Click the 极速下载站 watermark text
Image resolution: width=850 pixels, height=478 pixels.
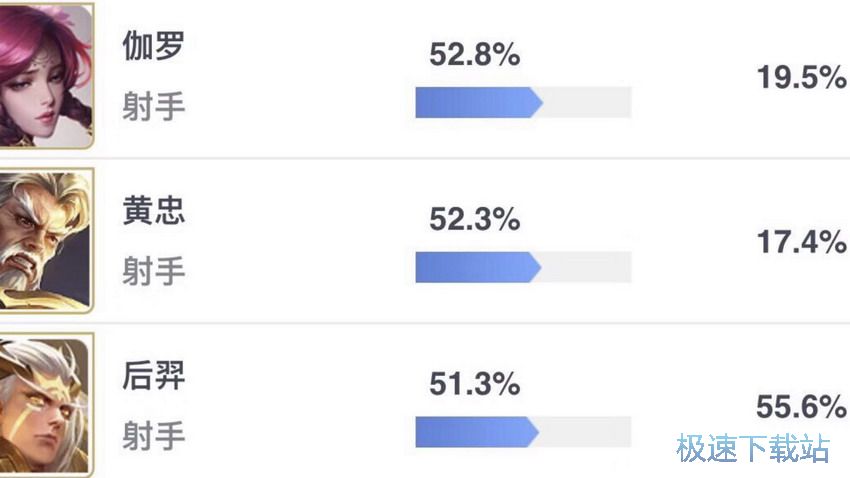point(753,448)
